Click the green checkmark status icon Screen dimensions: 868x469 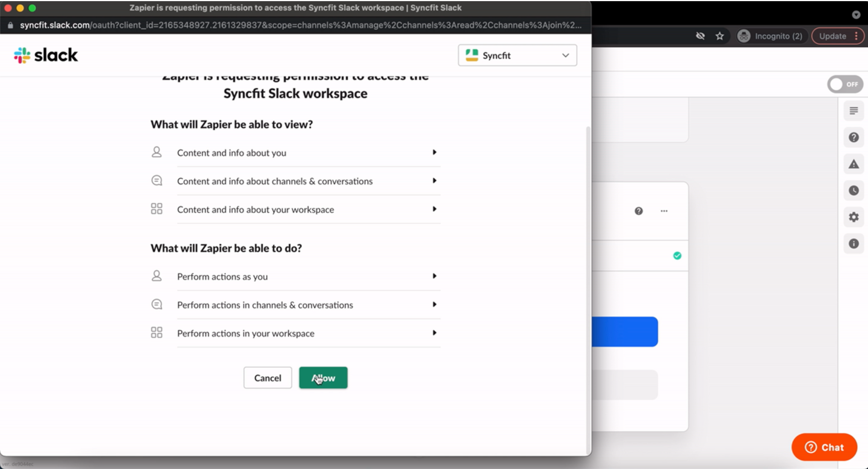[677, 256]
